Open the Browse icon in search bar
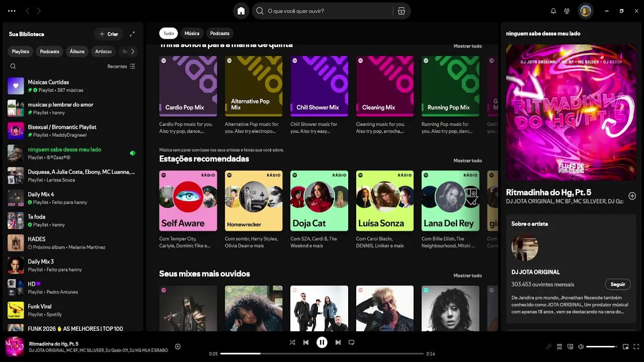This screenshot has height=362, width=644. pos(401,11)
